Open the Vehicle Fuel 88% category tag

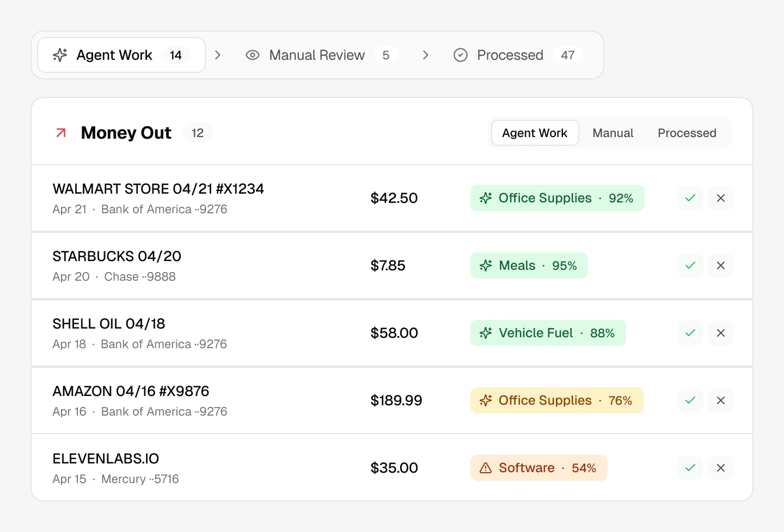click(548, 333)
